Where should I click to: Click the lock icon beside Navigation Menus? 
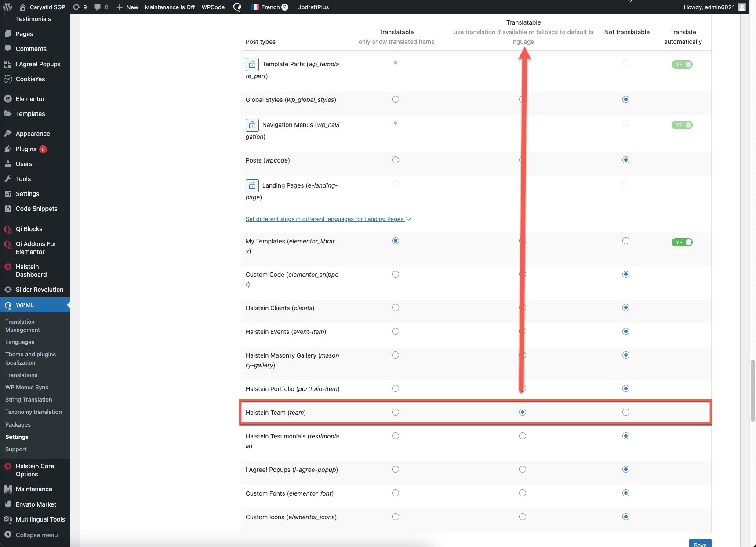(x=252, y=125)
